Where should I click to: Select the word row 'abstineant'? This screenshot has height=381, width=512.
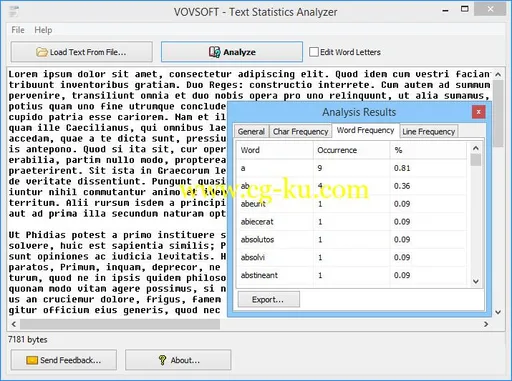pyautogui.click(x=352, y=275)
